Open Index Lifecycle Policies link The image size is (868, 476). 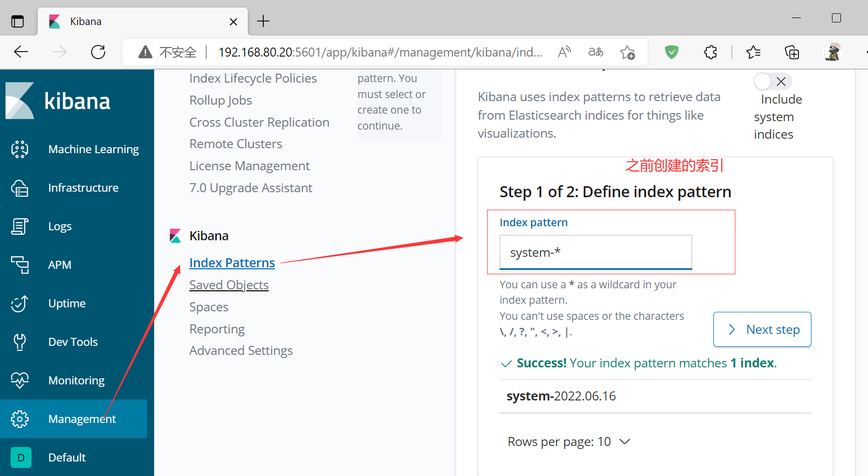click(253, 78)
